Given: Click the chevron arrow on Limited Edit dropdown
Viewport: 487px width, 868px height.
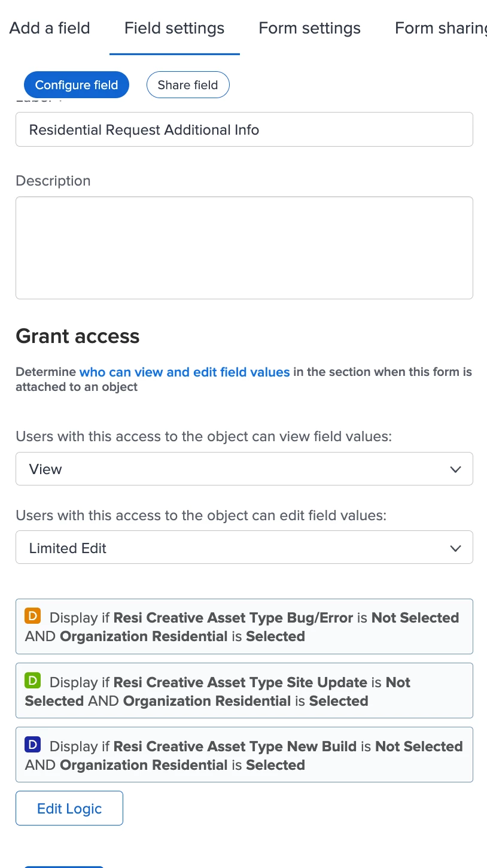Looking at the screenshot, I should (455, 548).
